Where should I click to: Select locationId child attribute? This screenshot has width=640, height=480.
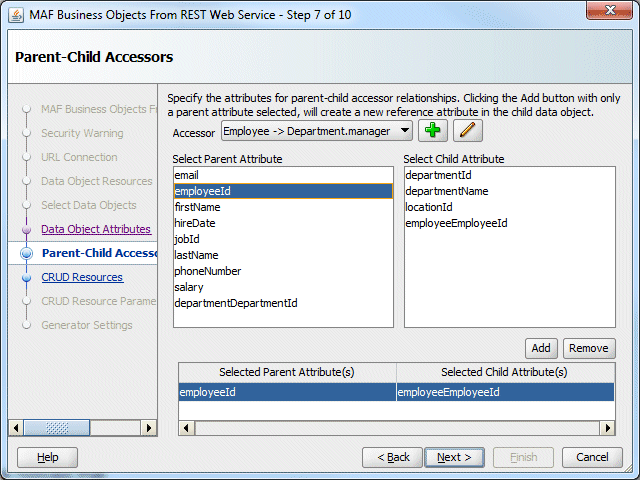pos(510,207)
